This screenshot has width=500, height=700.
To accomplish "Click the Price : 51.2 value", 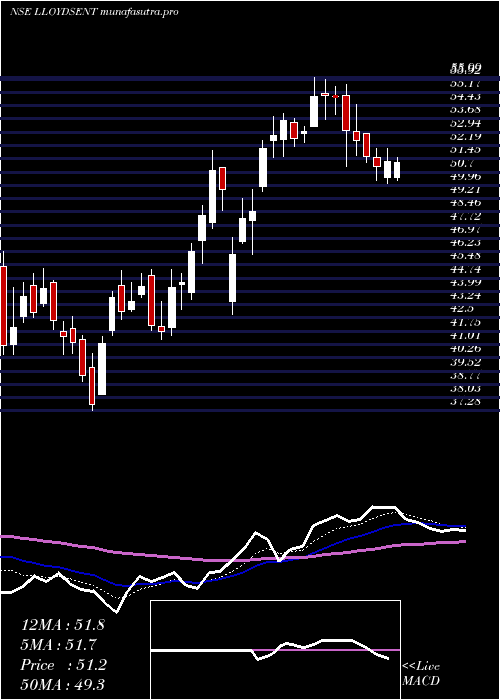I will (x=63, y=665).
